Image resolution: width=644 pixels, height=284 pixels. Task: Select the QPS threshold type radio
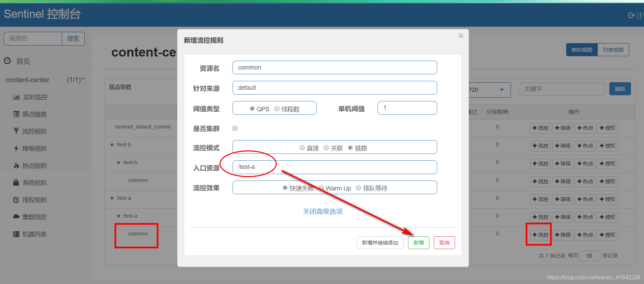(252, 109)
